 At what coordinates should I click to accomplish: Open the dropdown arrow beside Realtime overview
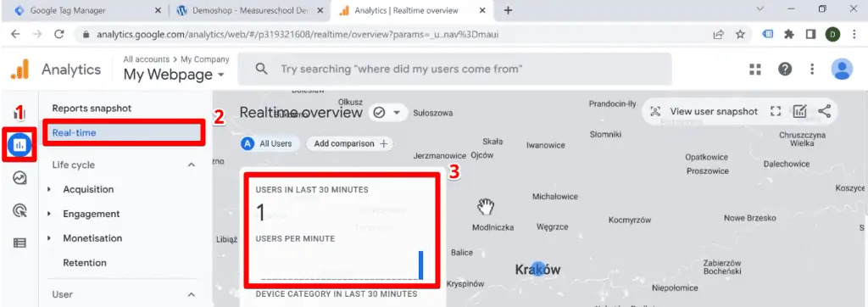(x=397, y=113)
